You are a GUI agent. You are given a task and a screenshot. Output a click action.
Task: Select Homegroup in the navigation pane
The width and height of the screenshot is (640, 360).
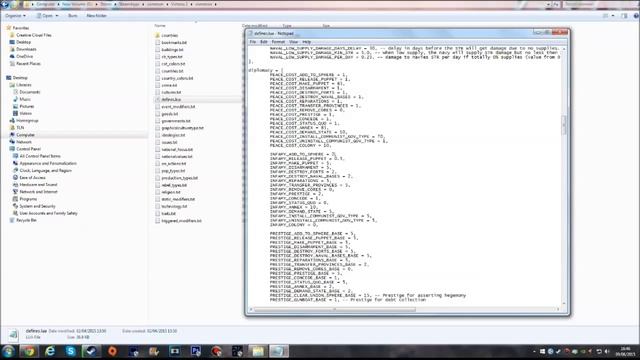click(27, 120)
